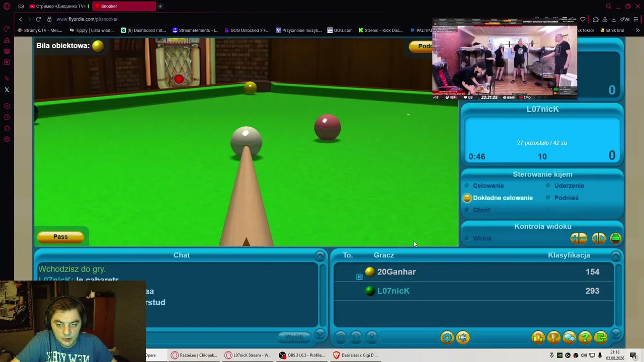Show more bookmarks with the overflow chevron
Viewport: 644px width, 362px height.
(637, 30)
